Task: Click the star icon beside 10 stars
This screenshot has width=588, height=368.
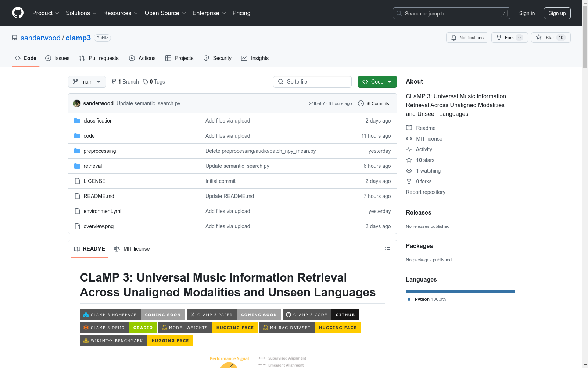Action: coord(409,160)
